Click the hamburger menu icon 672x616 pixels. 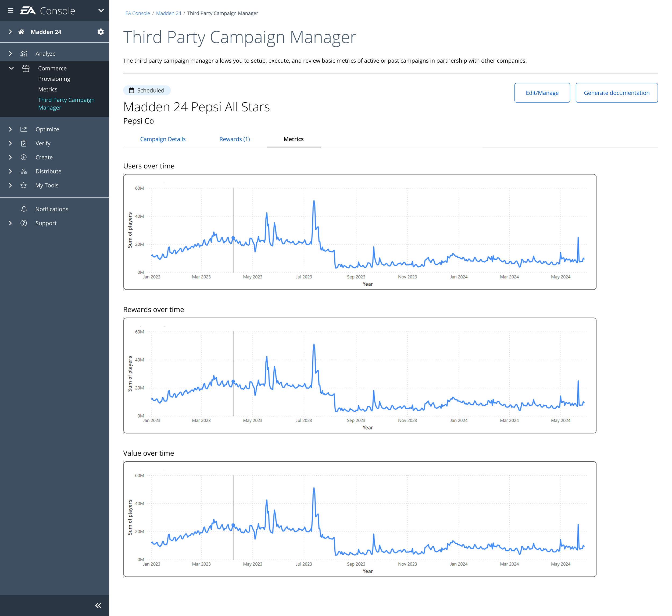11,11
